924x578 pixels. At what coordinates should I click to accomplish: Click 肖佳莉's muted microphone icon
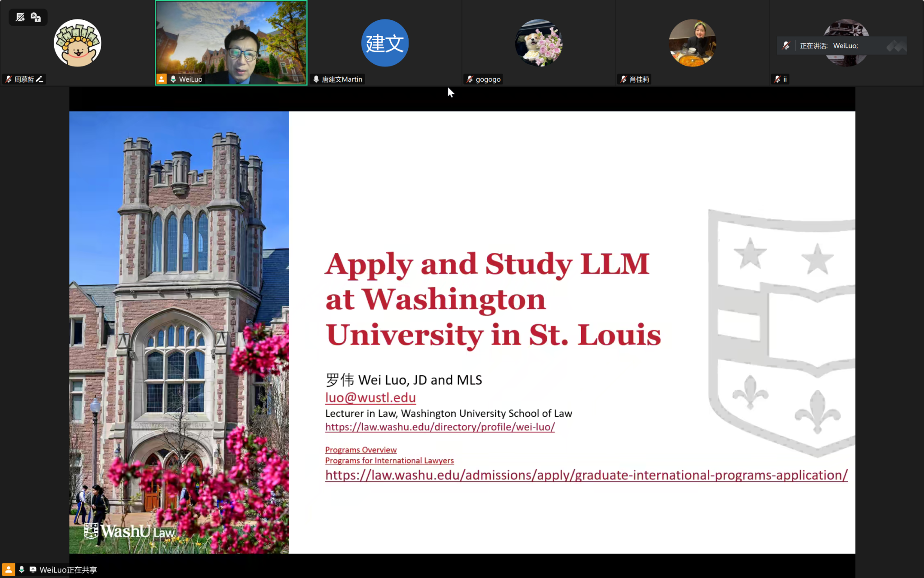coord(624,79)
